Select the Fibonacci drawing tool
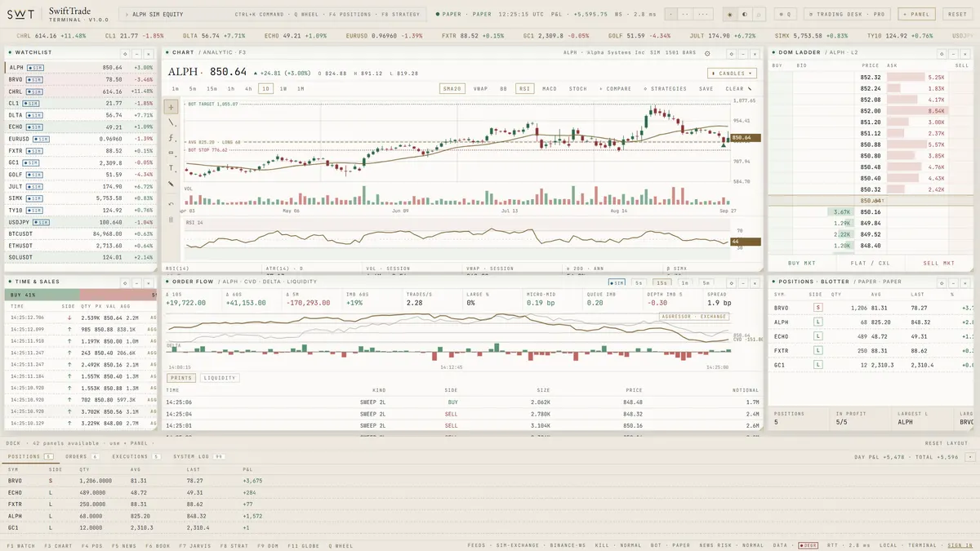This screenshot has height=551, width=980. (x=171, y=138)
